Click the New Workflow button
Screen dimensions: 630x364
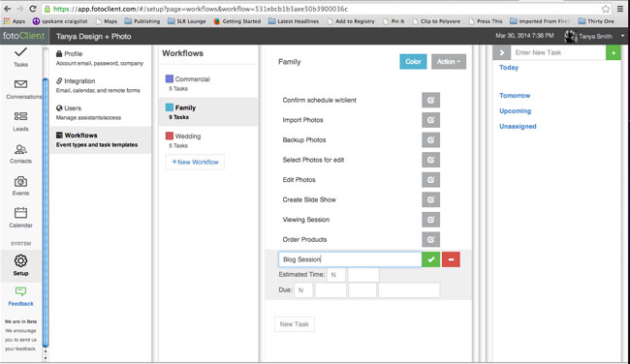195,162
